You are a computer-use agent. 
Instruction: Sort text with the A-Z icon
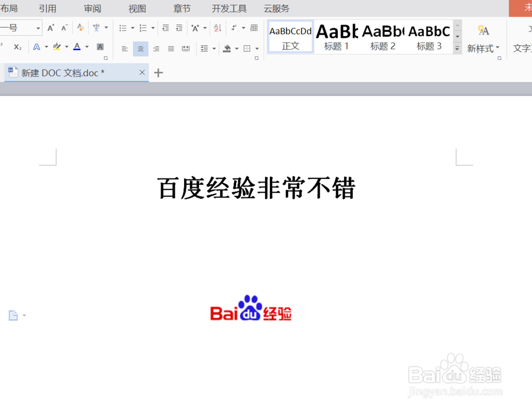tap(218, 28)
